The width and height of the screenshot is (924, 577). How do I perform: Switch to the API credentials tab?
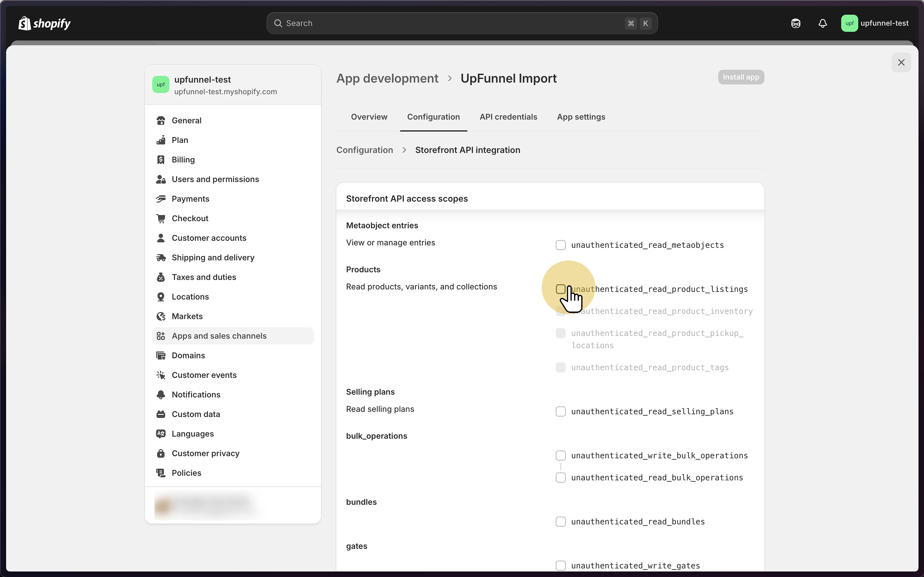(x=508, y=117)
